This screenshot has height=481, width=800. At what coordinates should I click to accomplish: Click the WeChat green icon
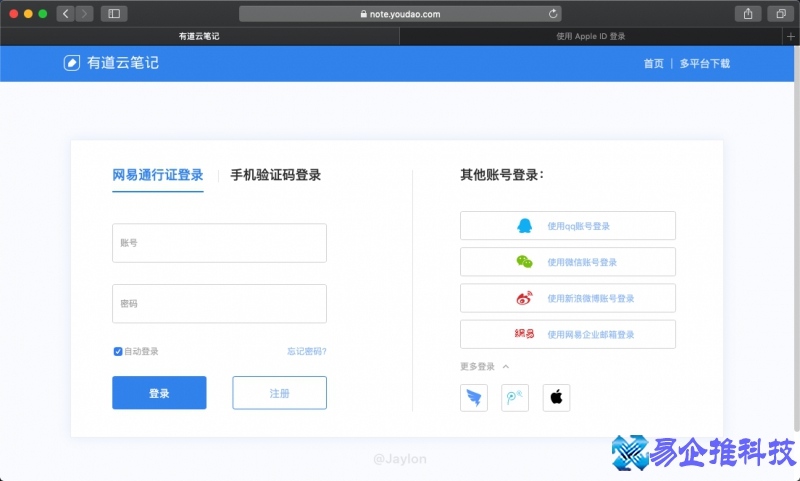(x=524, y=262)
